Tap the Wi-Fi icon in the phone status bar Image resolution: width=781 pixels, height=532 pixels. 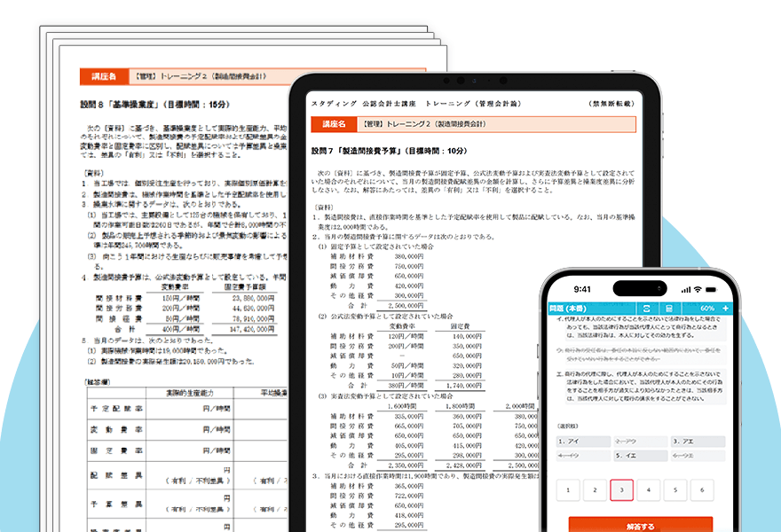[x=697, y=289]
